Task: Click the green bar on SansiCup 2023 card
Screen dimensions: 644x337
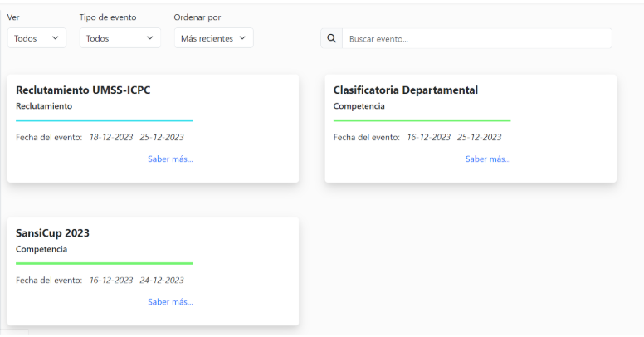Action: pyautogui.click(x=105, y=263)
